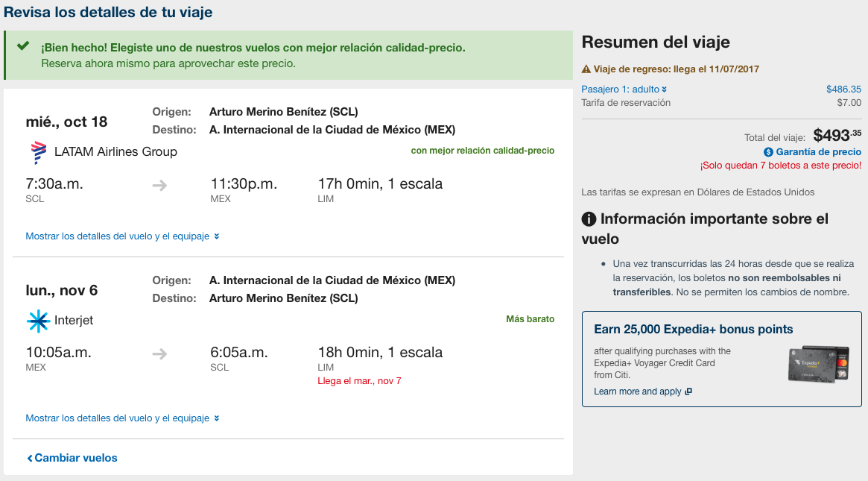Expand flight and baggage details for Oct 18
The image size is (868, 481).
pyautogui.click(x=122, y=236)
